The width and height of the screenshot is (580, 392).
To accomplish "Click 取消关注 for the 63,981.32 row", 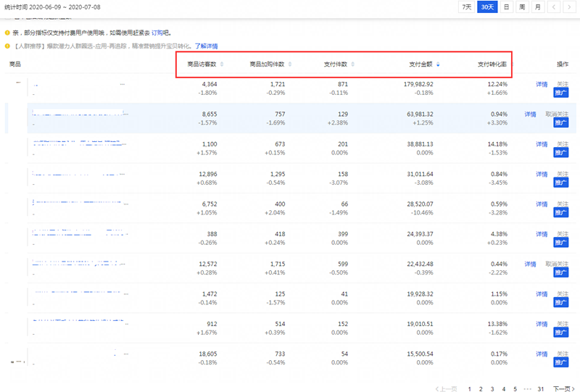I will coord(557,114).
